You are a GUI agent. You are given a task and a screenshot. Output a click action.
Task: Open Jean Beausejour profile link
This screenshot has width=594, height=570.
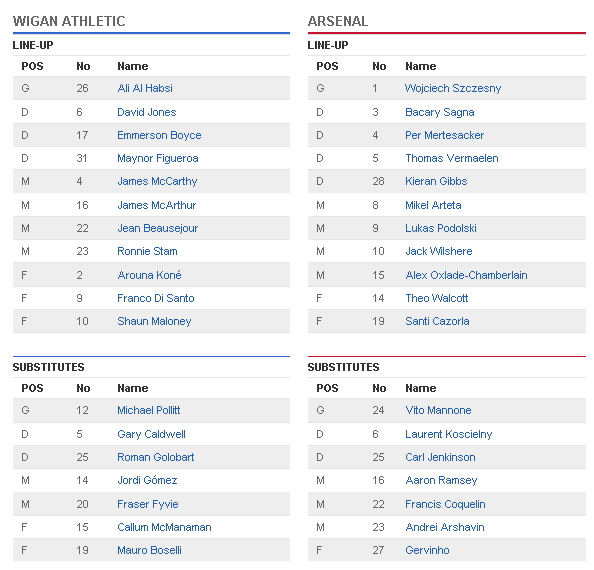tap(158, 228)
